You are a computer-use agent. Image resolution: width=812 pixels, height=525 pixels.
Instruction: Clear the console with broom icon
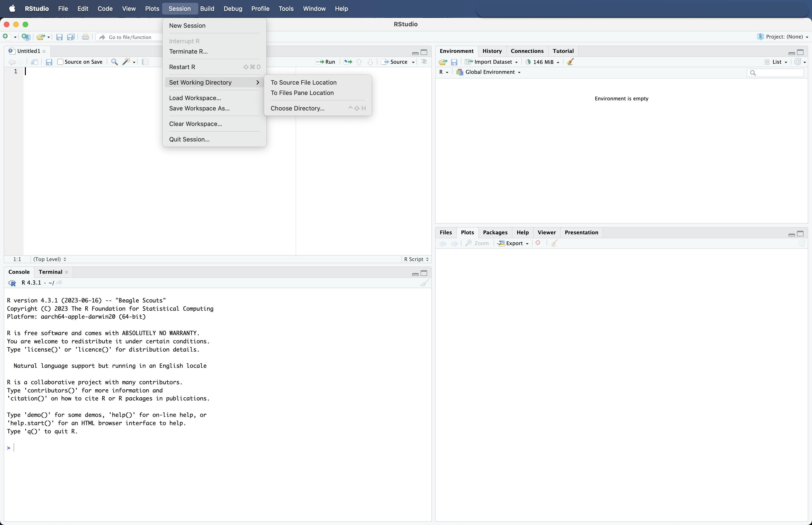424,283
